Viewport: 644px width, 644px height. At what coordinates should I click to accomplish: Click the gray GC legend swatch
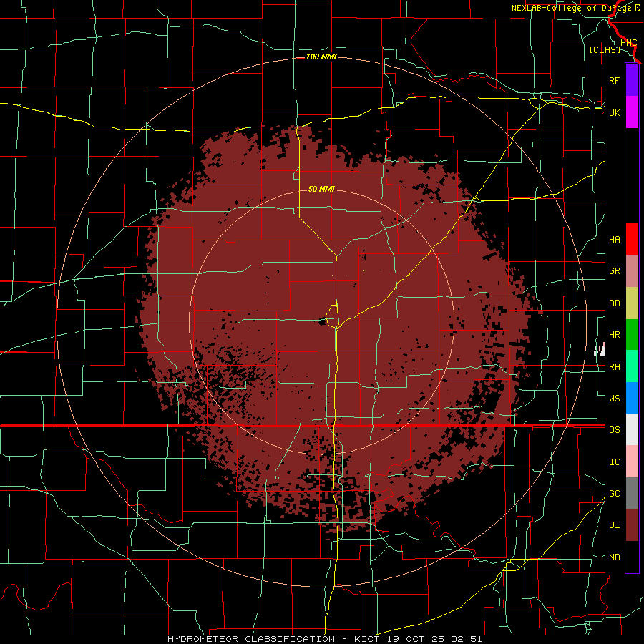click(632, 493)
